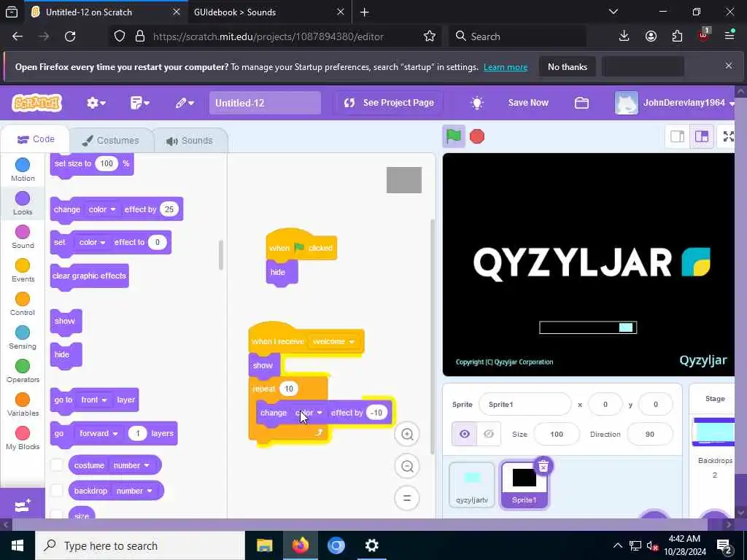Image resolution: width=747 pixels, height=560 pixels.
Task: Click the green flag to run project
Action: click(x=453, y=136)
